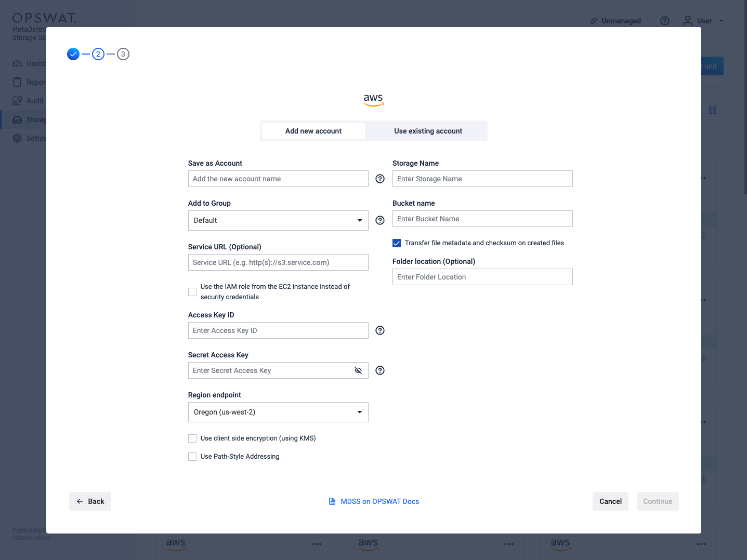Click the Back button
Screen dimensions: 747x560
(90, 501)
